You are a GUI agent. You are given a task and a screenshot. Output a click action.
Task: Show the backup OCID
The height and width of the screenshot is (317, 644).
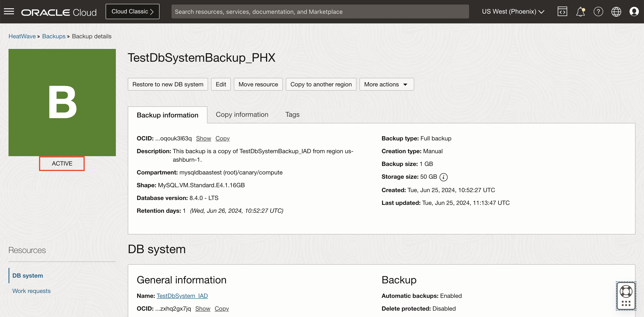pyautogui.click(x=203, y=138)
